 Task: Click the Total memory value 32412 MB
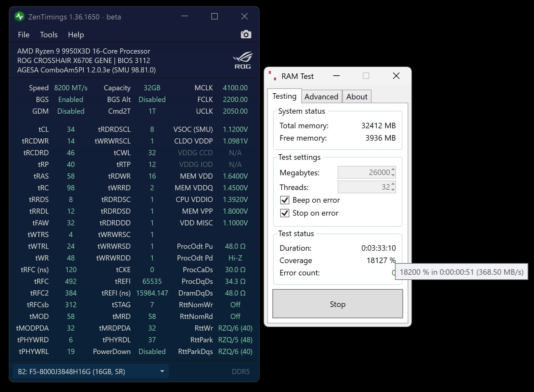click(378, 126)
